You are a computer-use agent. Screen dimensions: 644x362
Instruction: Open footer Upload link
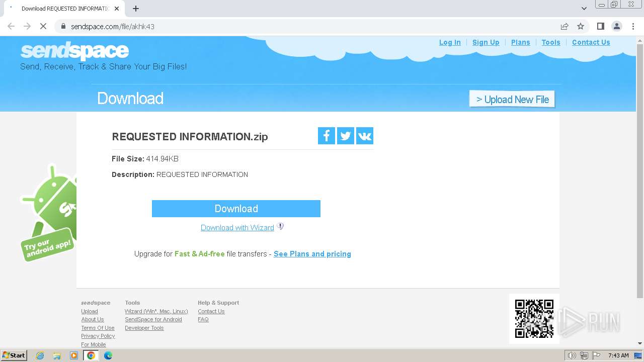click(90, 311)
